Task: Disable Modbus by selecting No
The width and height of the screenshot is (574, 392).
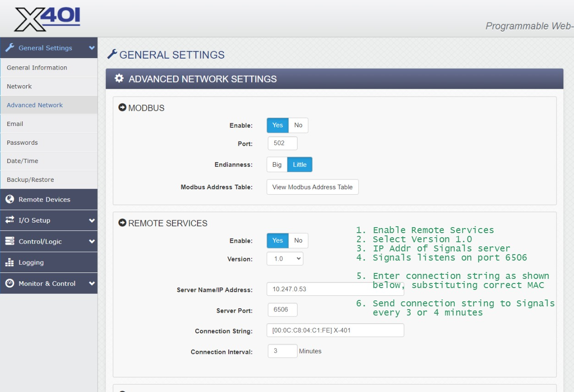Action: (298, 125)
